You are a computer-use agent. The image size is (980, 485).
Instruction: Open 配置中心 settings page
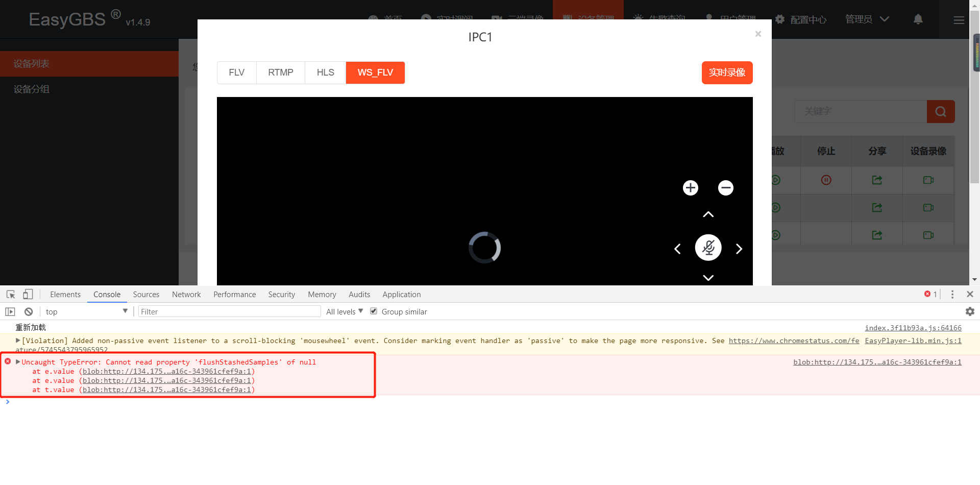tap(801, 19)
